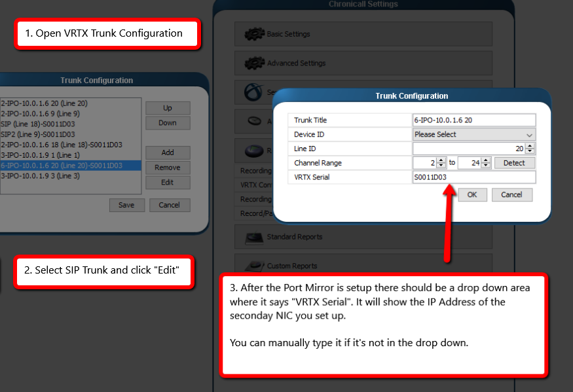Cancel the trunk list window
This screenshot has height=392, width=573.
169,205
